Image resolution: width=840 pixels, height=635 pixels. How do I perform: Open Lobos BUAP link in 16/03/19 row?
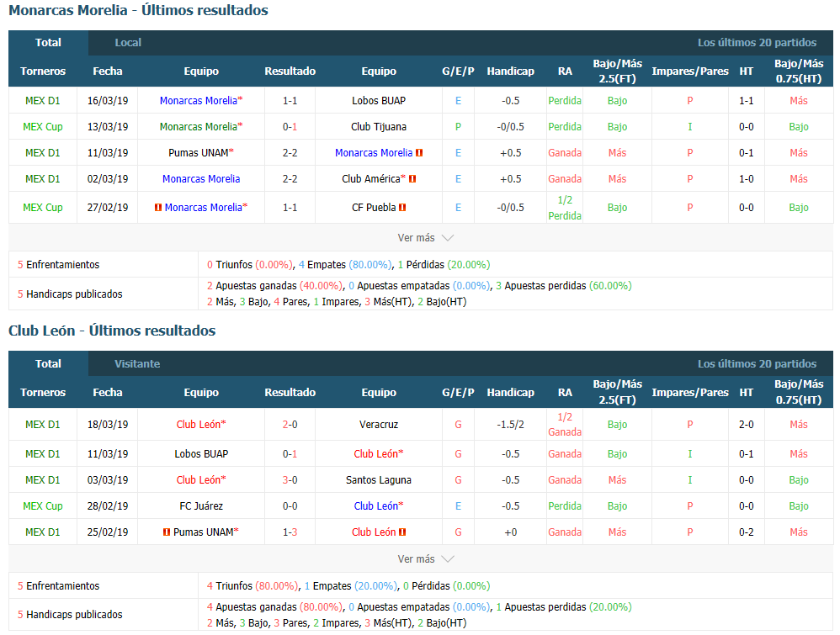tap(379, 101)
